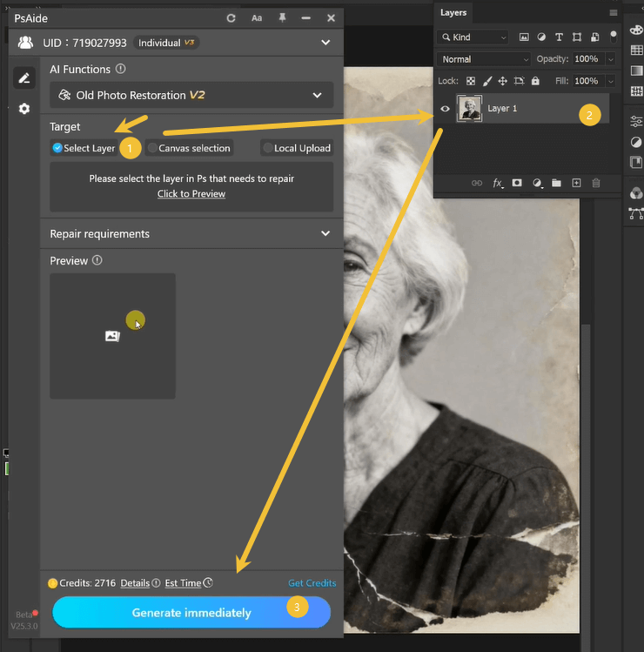Click the Individual V3 plan badge
Screen dimensions: 644x652
pos(166,43)
